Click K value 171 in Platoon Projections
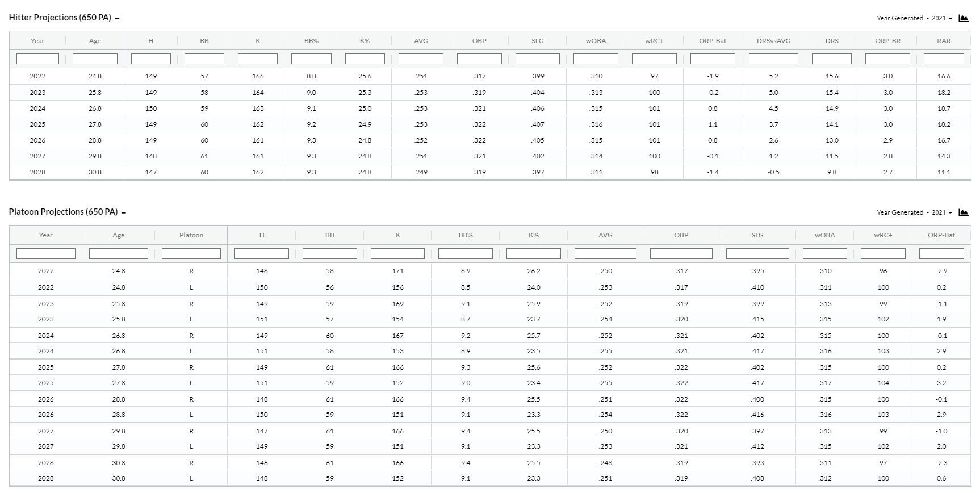Screen dimensions: 980x493 (x=398, y=271)
